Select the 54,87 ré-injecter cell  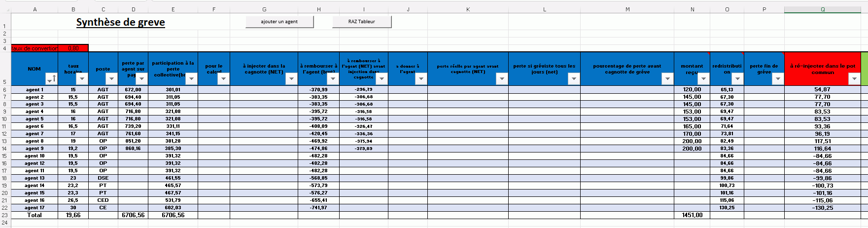(x=823, y=90)
